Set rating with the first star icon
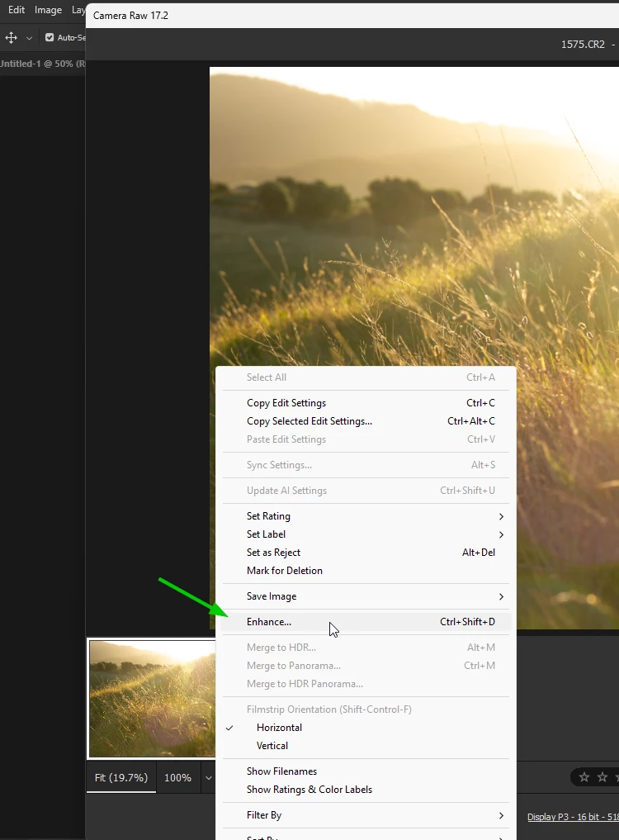Screen dimensions: 619x840 tap(584, 776)
